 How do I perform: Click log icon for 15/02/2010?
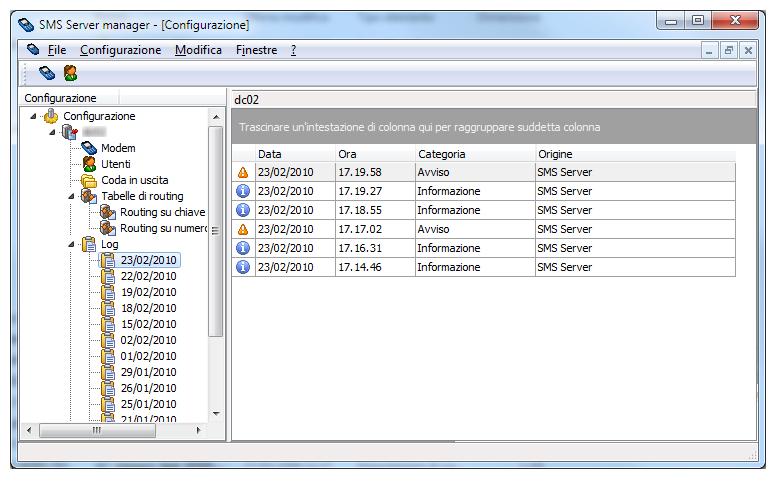pyautogui.click(x=108, y=324)
